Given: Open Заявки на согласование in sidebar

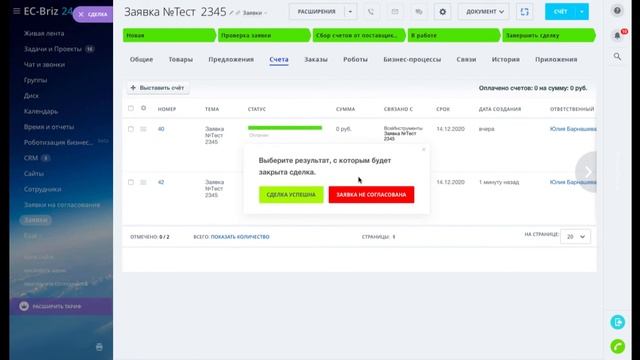Looking at the screenshot, I should click(62, 205).
